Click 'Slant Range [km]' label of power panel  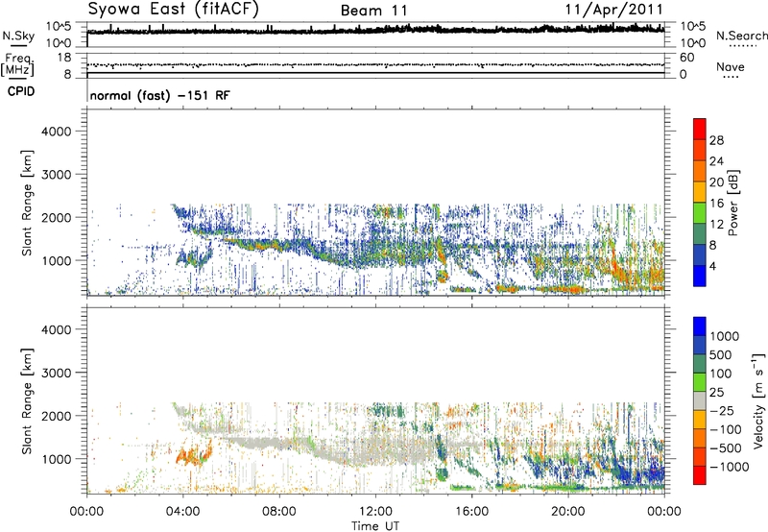coord(27,203)
